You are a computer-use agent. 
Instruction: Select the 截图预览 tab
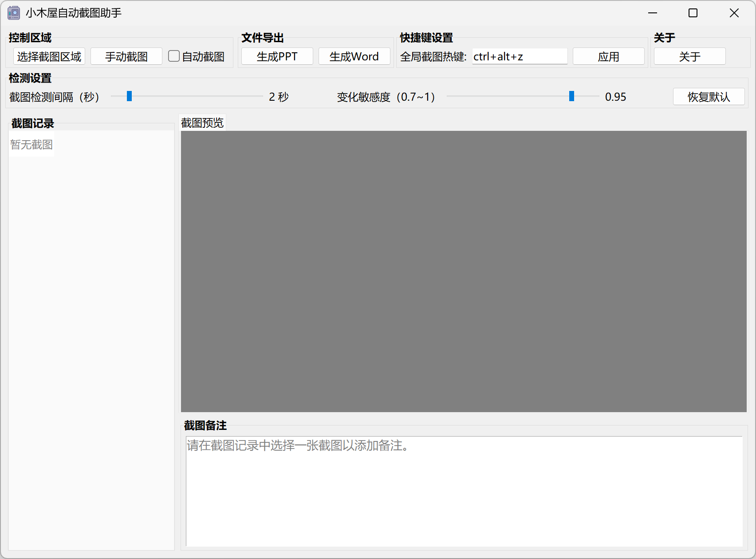[202, 123]
